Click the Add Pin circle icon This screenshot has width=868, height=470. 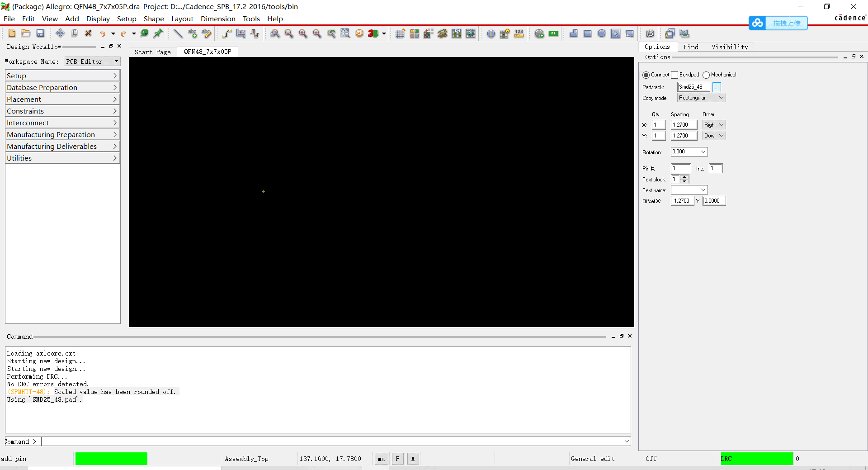pyautogui.click(x=539, y=33)
